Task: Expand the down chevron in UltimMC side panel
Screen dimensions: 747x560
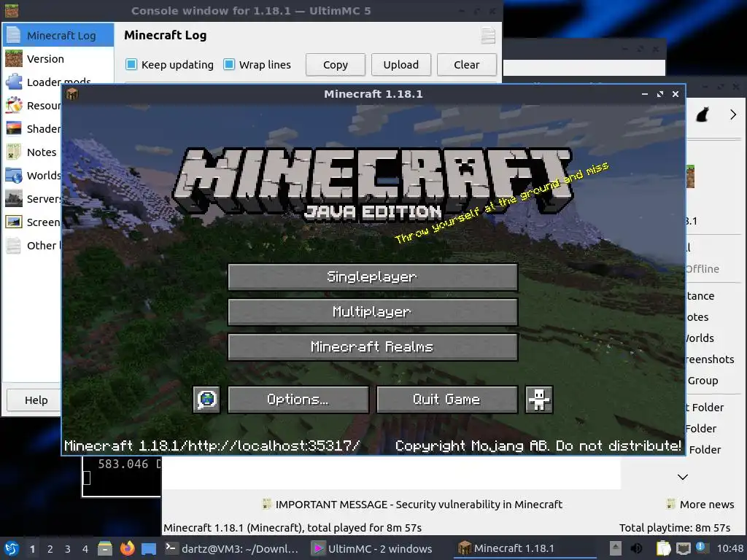Action: 683,477
